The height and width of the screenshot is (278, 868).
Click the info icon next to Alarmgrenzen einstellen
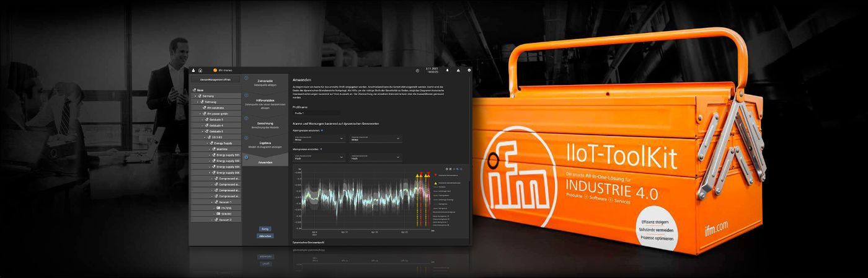point(322,131)
